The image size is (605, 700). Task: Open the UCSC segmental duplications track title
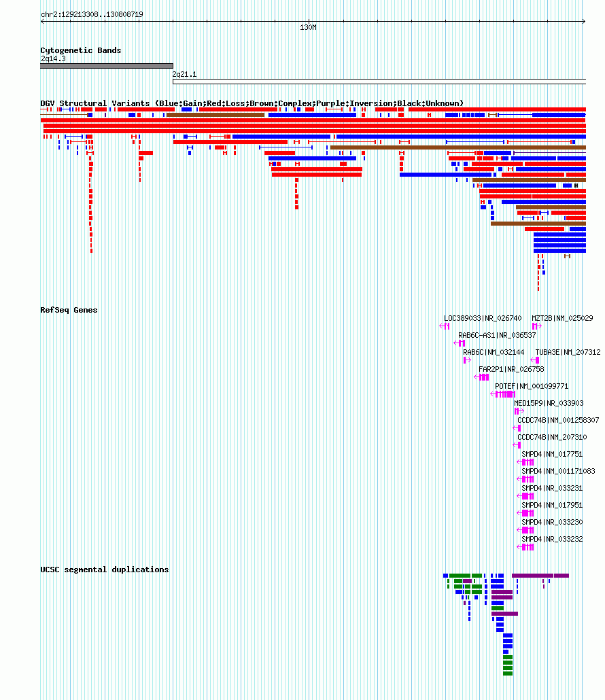pyautogui.click(x=105, y=570)
